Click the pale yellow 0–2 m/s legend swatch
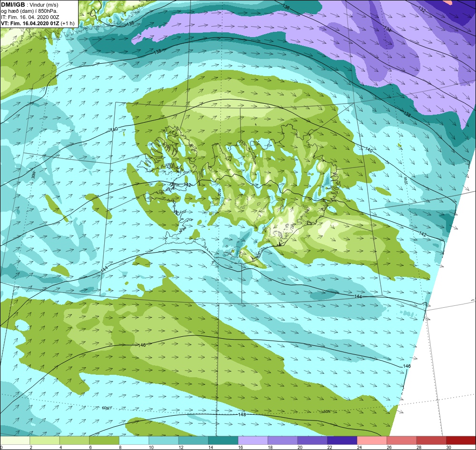Image resolution: width=476 pixels, height=450 pixels. [15, 440]
